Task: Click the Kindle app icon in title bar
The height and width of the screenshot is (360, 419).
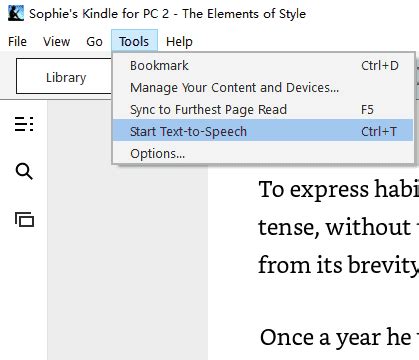Action: tap(16, 13)
